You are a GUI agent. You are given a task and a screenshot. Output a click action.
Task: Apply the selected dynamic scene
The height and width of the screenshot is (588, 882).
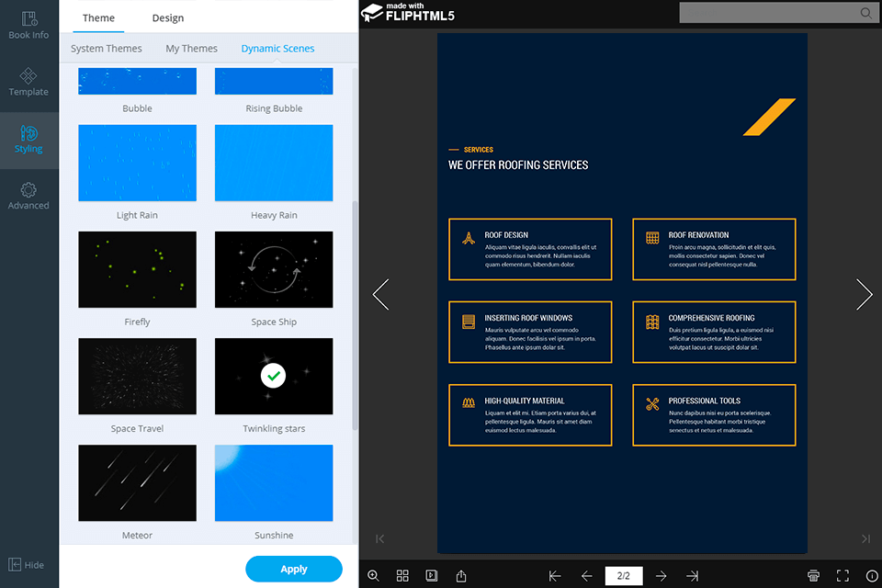point(294,569)
